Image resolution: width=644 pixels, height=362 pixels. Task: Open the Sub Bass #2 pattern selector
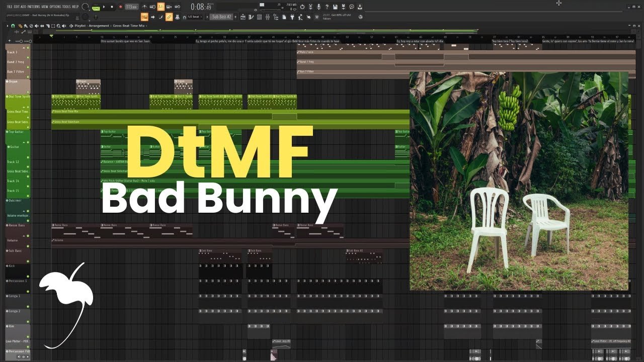click(221, 17)
